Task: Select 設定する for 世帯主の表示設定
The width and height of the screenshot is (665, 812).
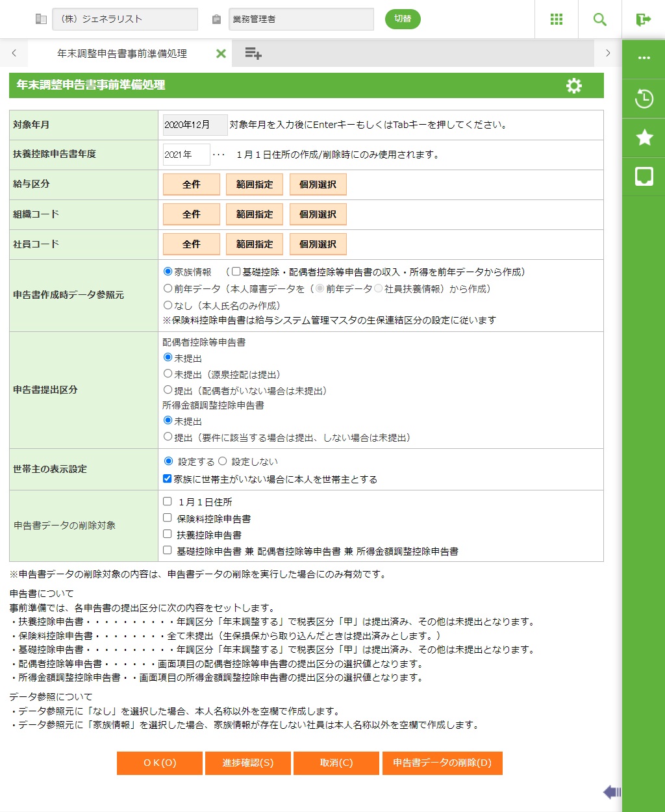Action: pos(169,461)
